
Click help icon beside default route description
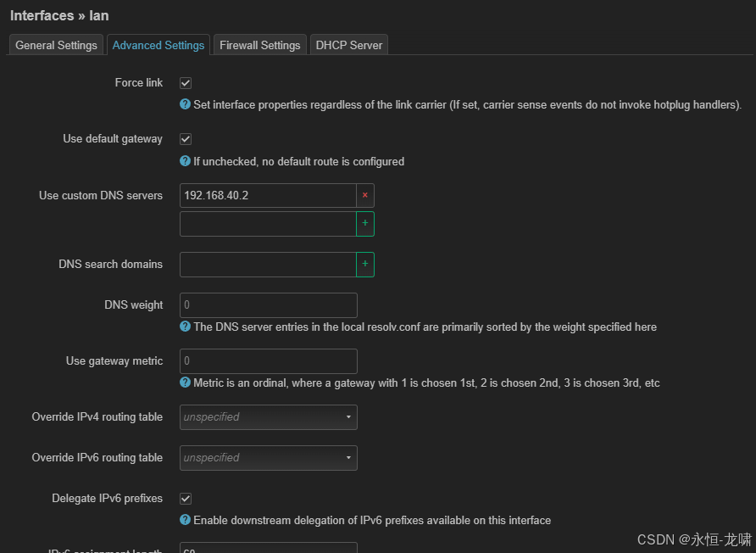pyautogui.click(x=185, y=161)
